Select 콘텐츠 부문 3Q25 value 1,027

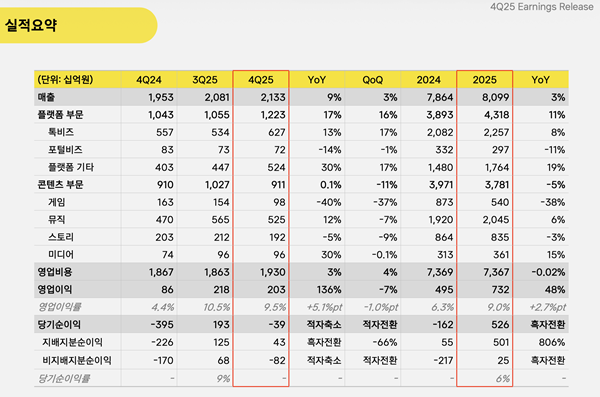point(217,185)
